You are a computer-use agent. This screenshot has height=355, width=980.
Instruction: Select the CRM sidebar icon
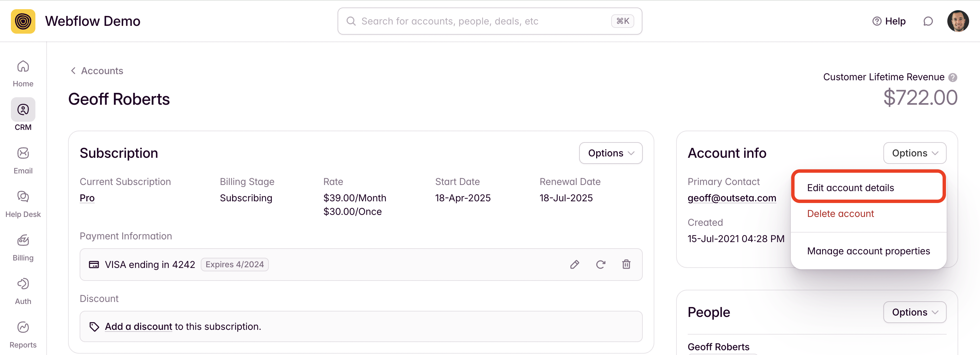pos(23,109)
